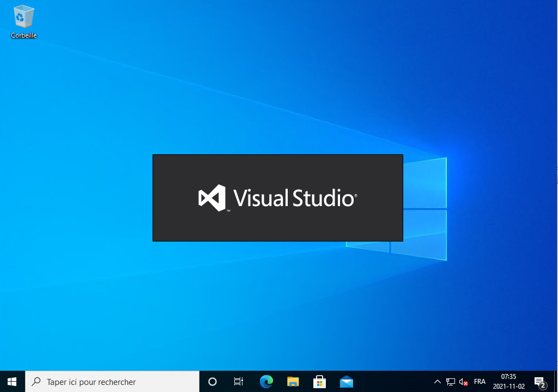Image resolution: width=558 pixels, height=392 pixels.
Task: Launch Microsoft Edge from the taskbar
Action: click(266, 382)
